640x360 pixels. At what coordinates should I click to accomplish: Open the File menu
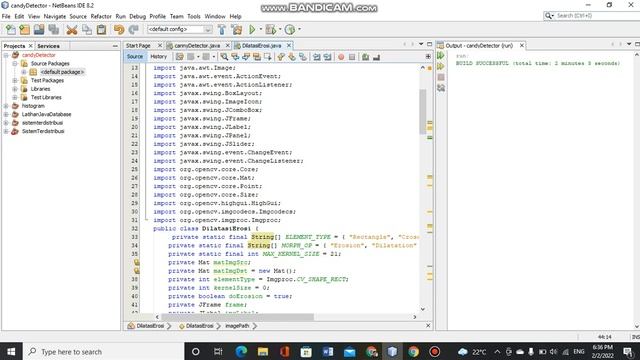click(6, 16)
